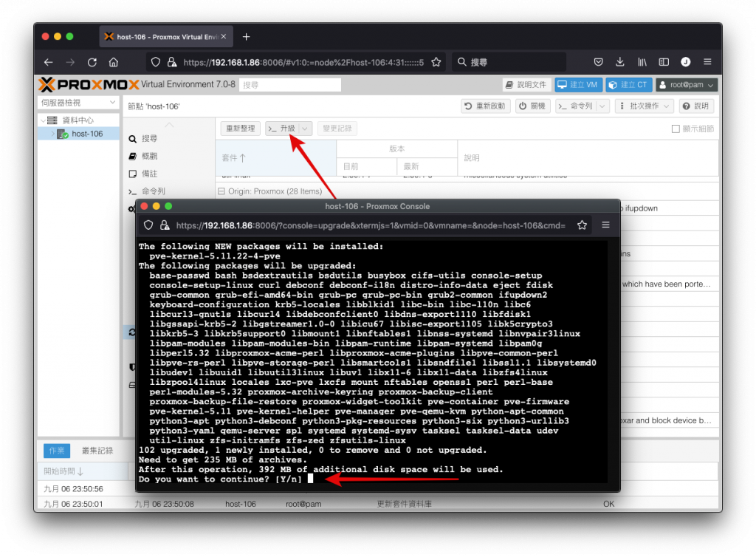Viewport: 756px width, 557px height.
Task: Open the root@pam user menu
Action: point(687,85)
